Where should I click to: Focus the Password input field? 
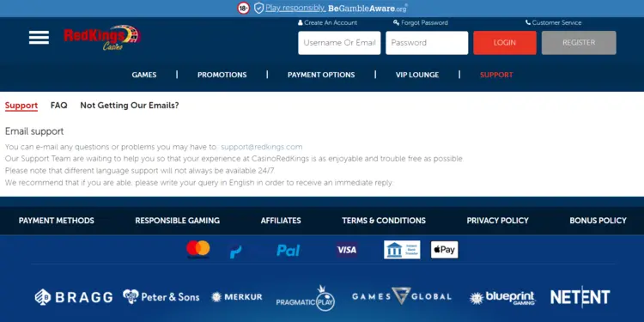pyautogui.click(x=427, y=43)
